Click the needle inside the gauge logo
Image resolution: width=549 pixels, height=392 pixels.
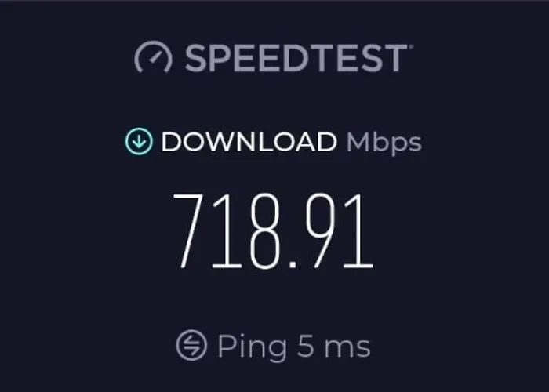(x=155, y=57)
